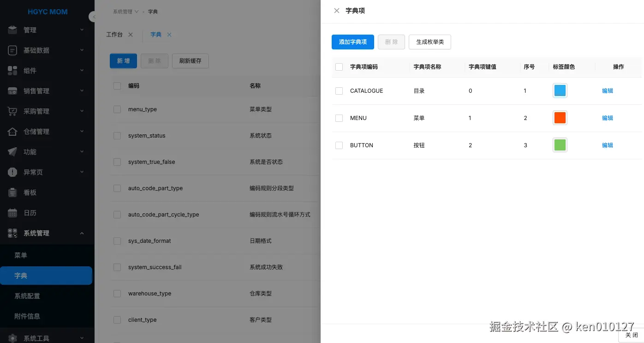Click the 添加字典项 button
This screenshot has width=644, height=343.
pos(353,42)
